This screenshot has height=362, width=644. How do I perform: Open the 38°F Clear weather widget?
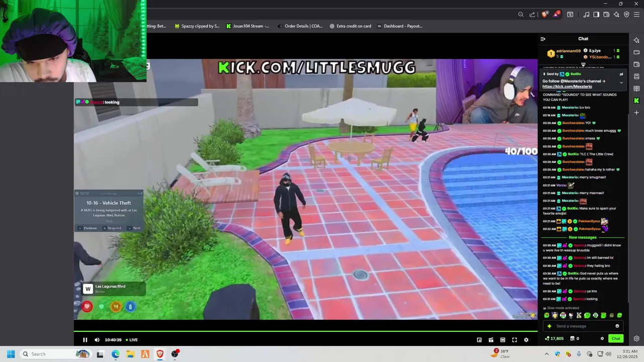click(x=502, y=354)
